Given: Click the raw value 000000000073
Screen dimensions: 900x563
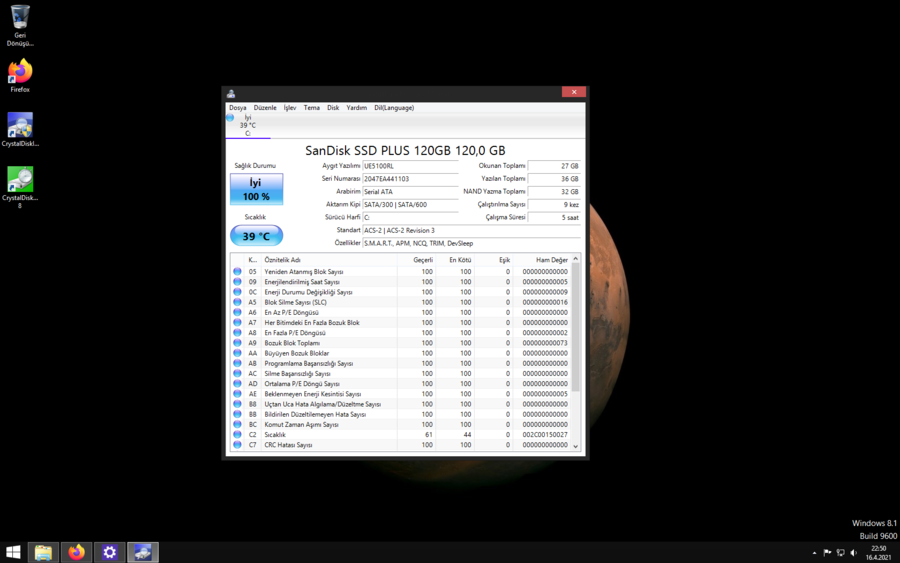Looking at the screenshot, I should [545, 343].
